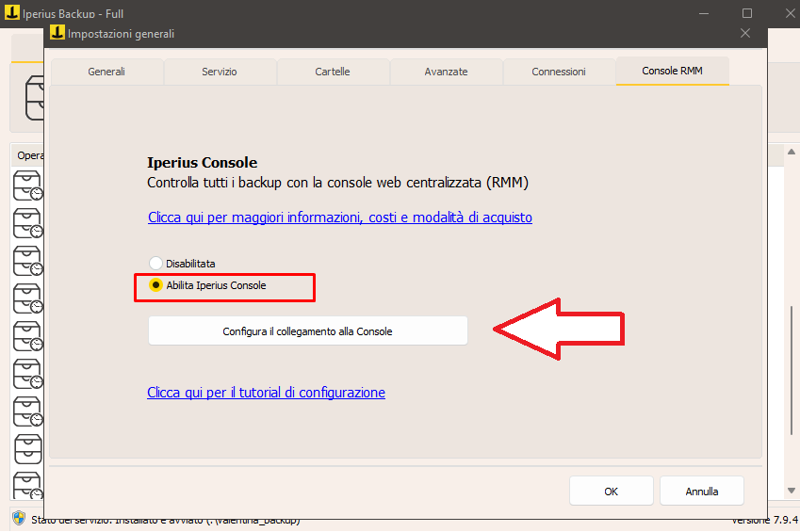800x532 pixels.
Task: Maximize the Iperius Backup main window
Action: coord(747,13)
